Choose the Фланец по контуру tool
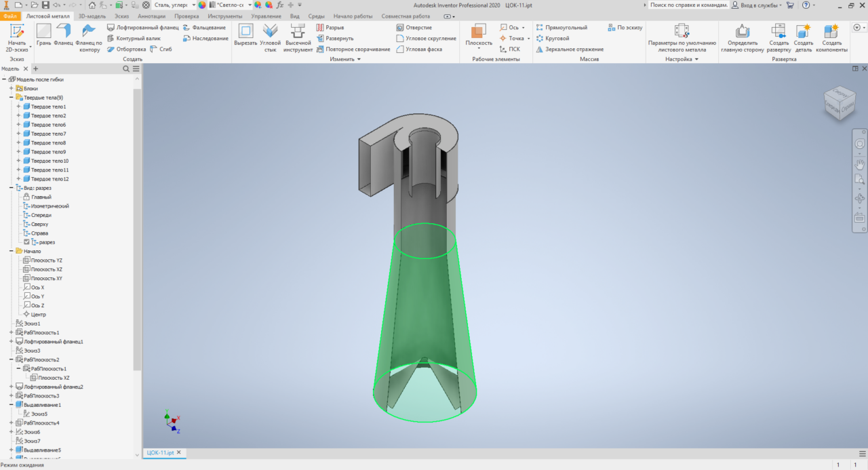Image resolution: width=868 pixels, height=470 pixels. coord(89,37)
